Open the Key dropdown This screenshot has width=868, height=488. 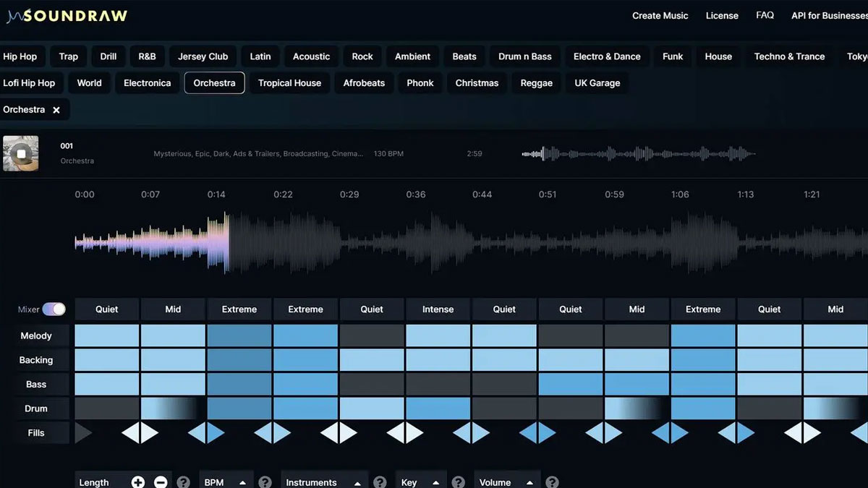pos(420,481)
